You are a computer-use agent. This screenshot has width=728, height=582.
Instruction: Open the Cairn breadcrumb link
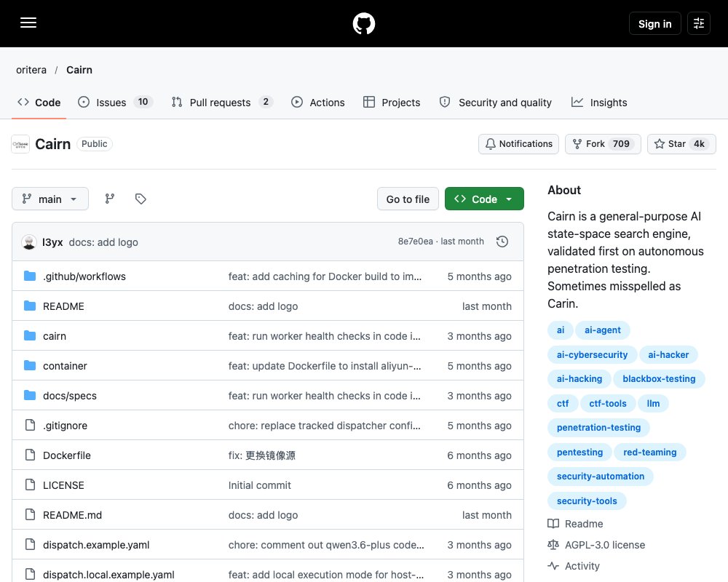79,70
